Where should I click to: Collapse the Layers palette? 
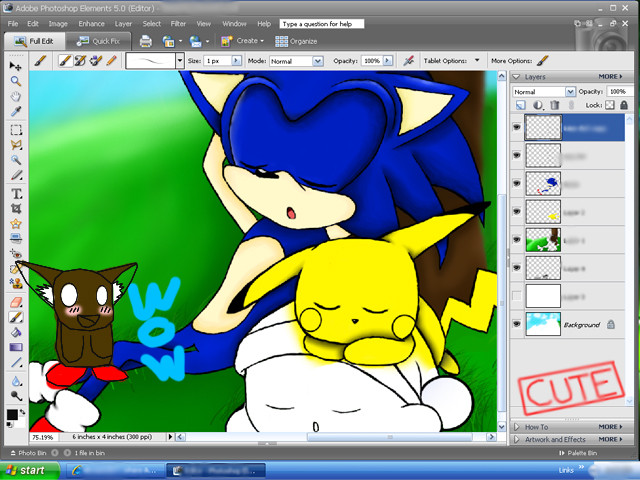point(516,77)
